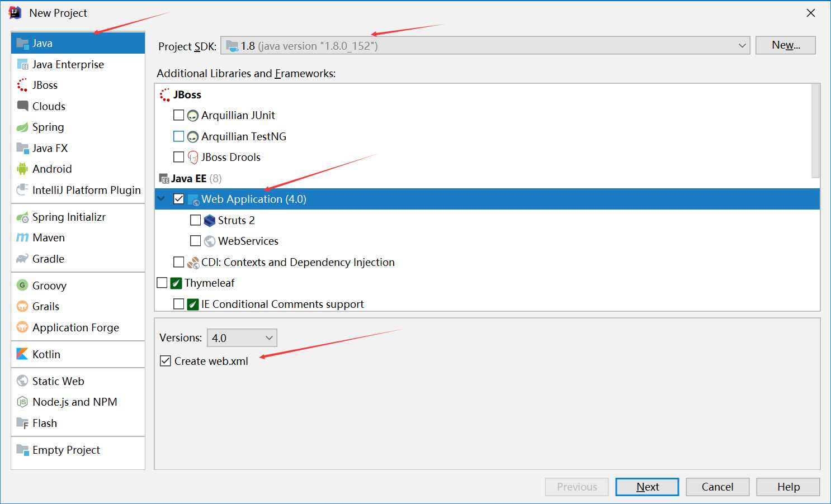Tick the JBoss Drools checkbox
The width and height of the screenshot is (831, 504).
[179, 157]
